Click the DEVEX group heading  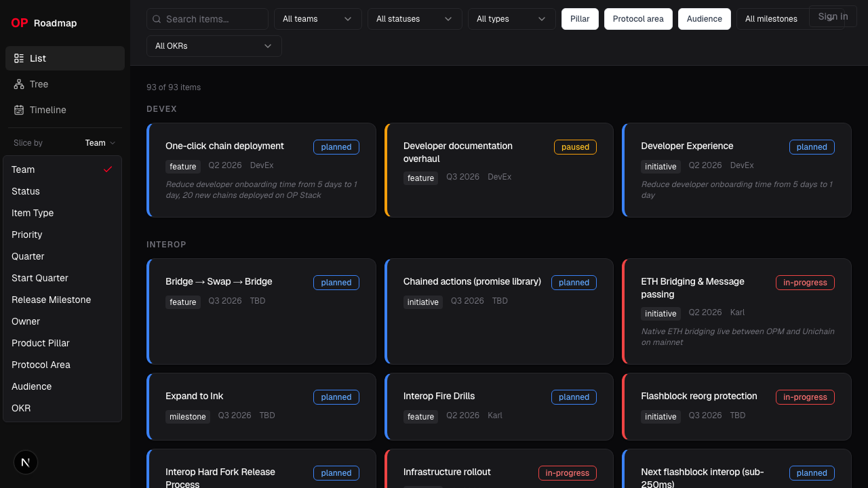161,109
